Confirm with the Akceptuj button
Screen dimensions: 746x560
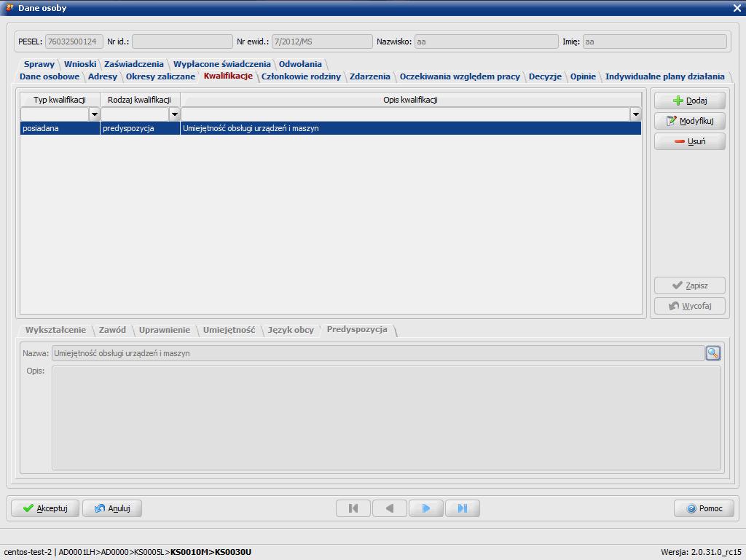click(x=45, y=508)
